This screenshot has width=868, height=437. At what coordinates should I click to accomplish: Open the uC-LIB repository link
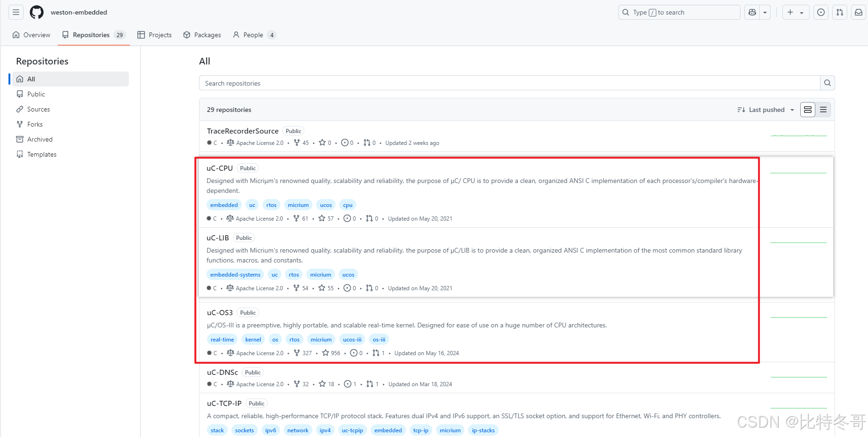point(218,238)
